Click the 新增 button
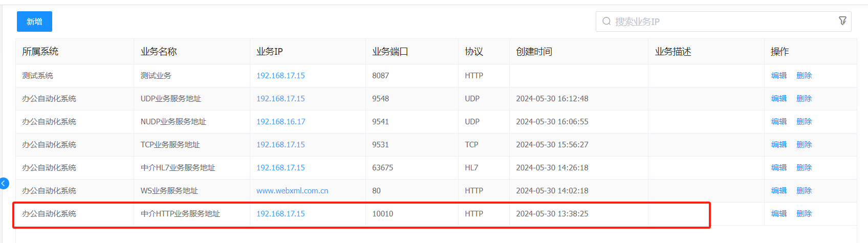 pyautogui.click(x=34, y=21)
